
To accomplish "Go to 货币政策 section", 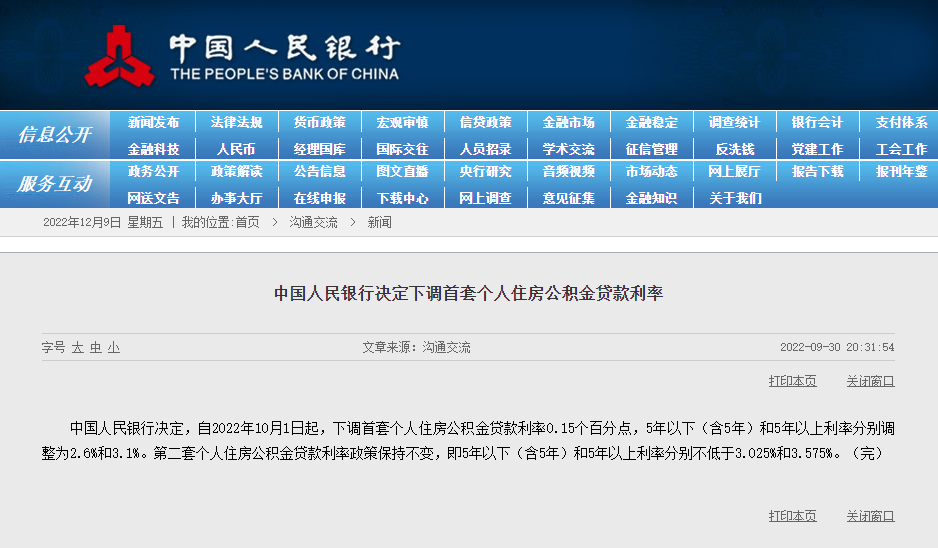I will (x=319, y=122).
